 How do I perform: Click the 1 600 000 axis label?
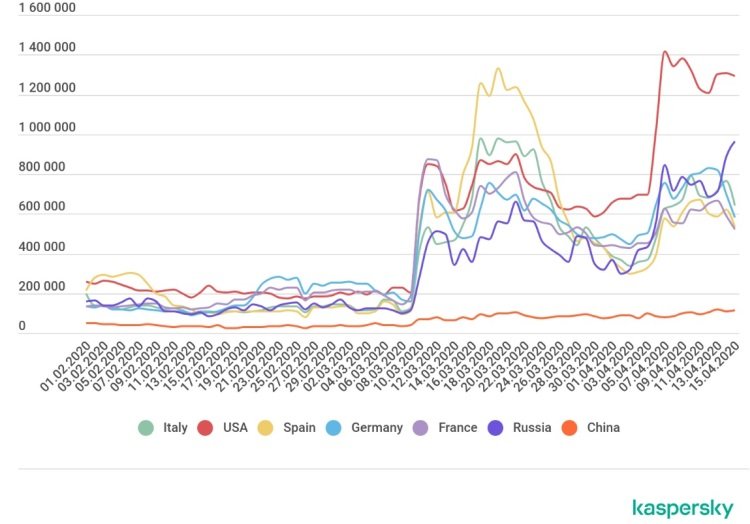coord(47,8)
